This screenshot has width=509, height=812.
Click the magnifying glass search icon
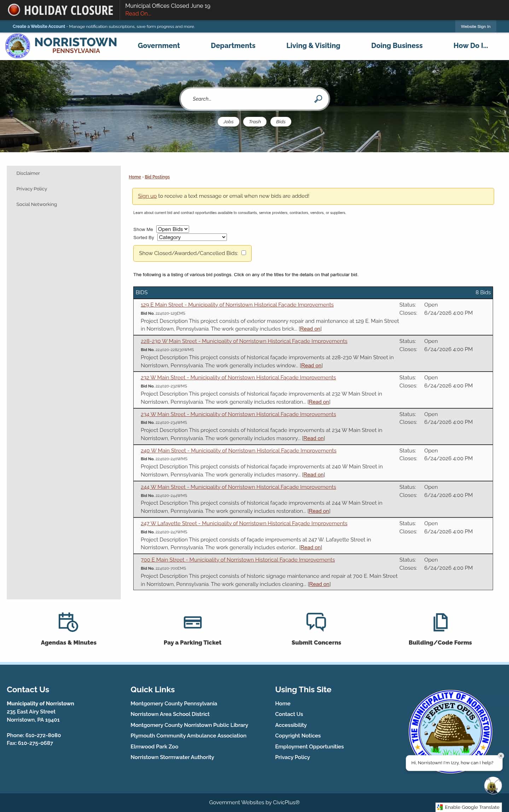[318, 99]
